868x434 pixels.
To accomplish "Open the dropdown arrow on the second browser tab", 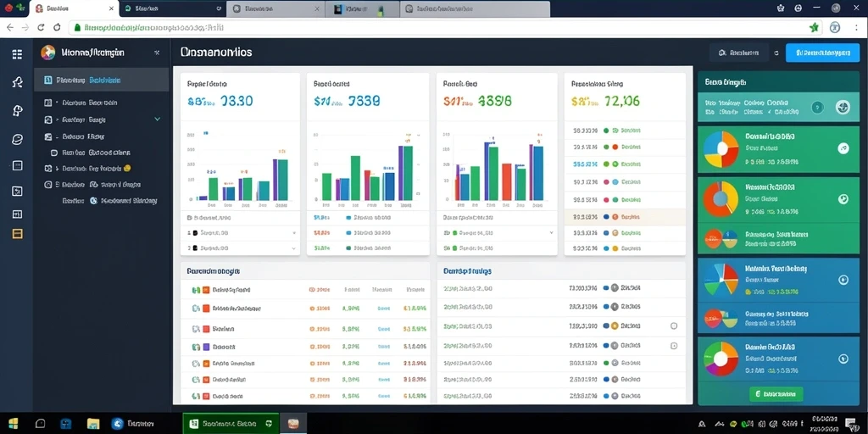I will click(219, 8).
